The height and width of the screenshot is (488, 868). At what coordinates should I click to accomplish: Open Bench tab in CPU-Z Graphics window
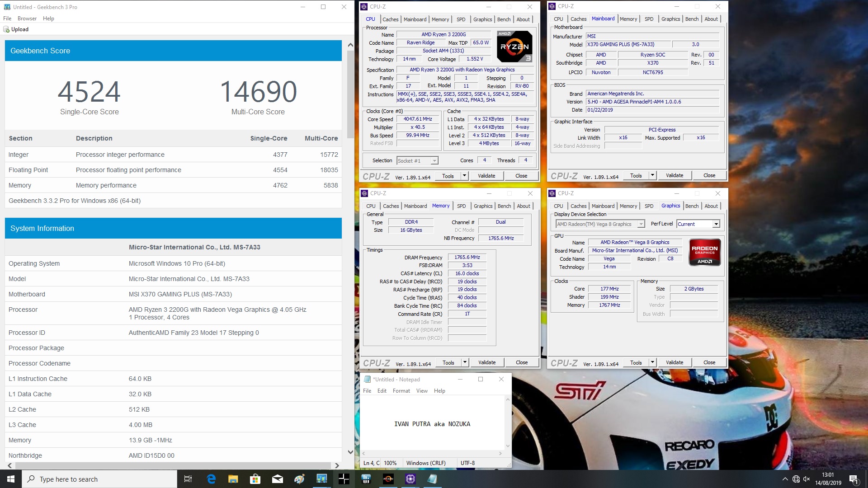coord(692,206)
